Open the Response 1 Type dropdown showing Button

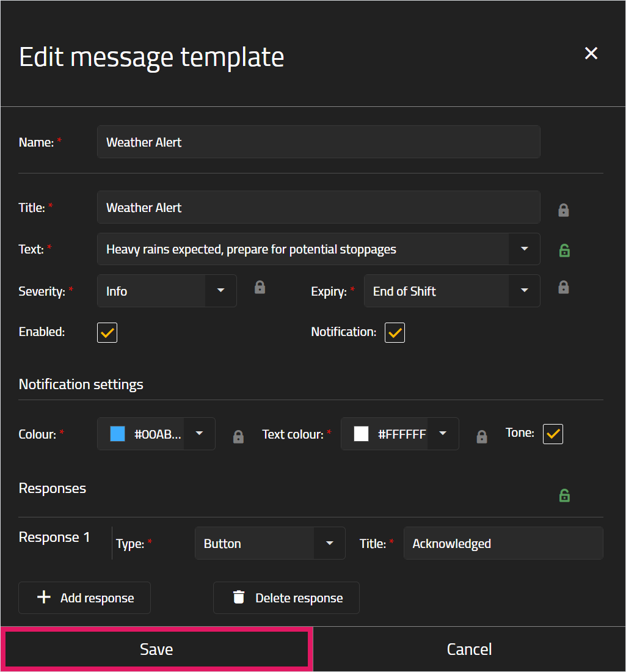[x=270, y=544]
